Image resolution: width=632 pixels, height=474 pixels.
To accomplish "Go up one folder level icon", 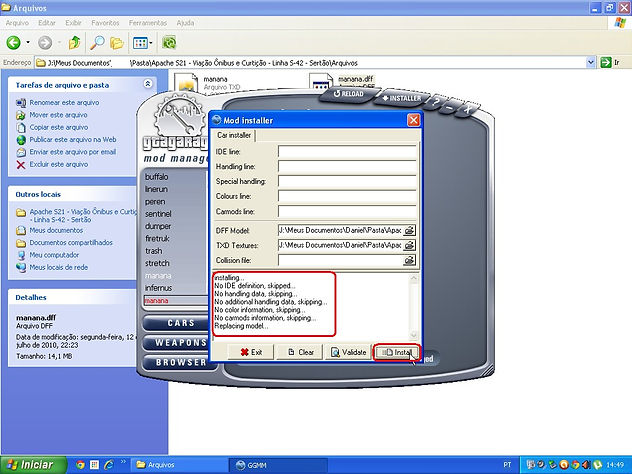I will point(74,42).
